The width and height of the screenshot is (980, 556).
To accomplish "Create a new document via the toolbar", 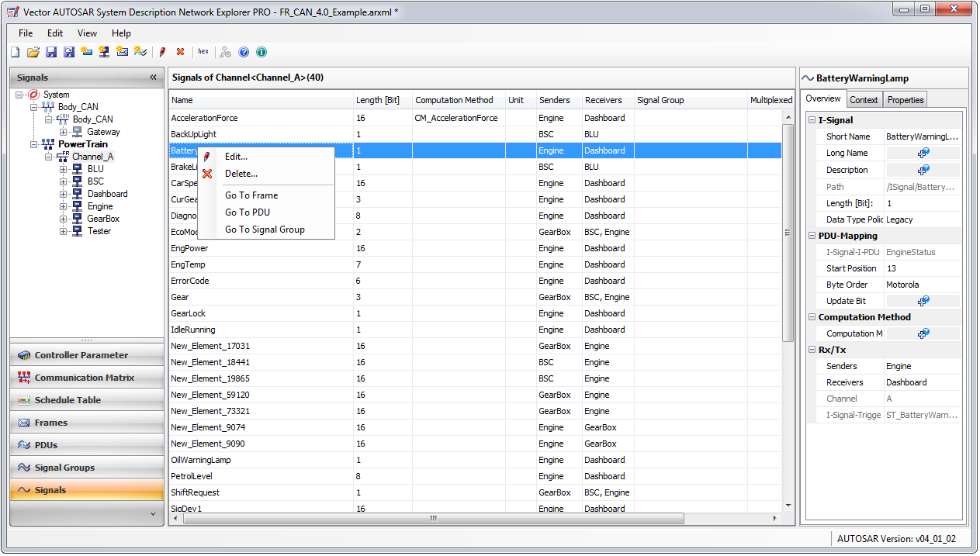I will [x=14, y=51].
